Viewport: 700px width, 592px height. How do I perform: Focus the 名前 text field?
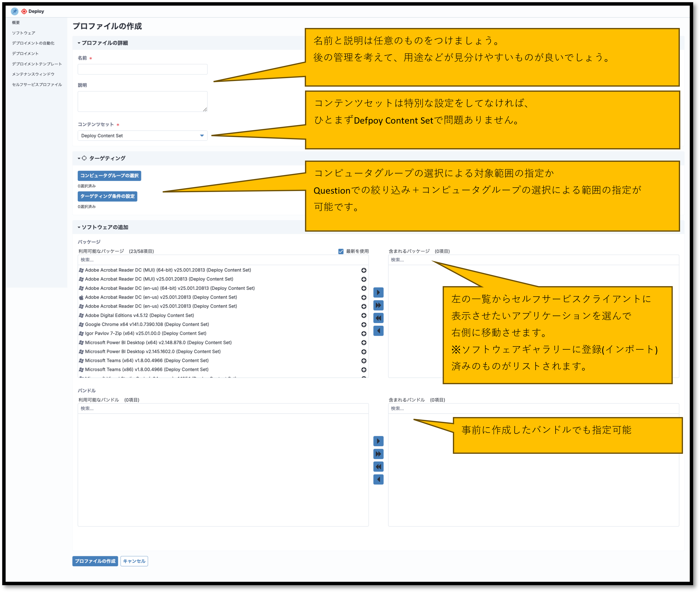pos(143,70)
